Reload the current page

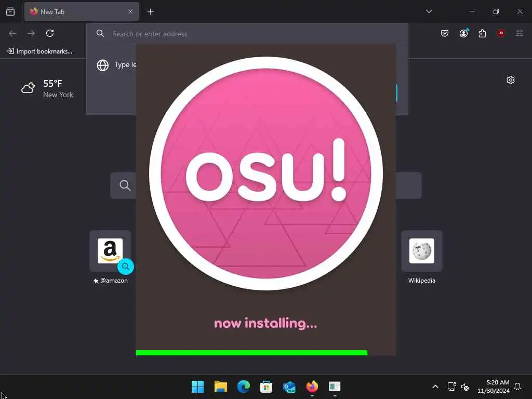click(x=50, y=33)
